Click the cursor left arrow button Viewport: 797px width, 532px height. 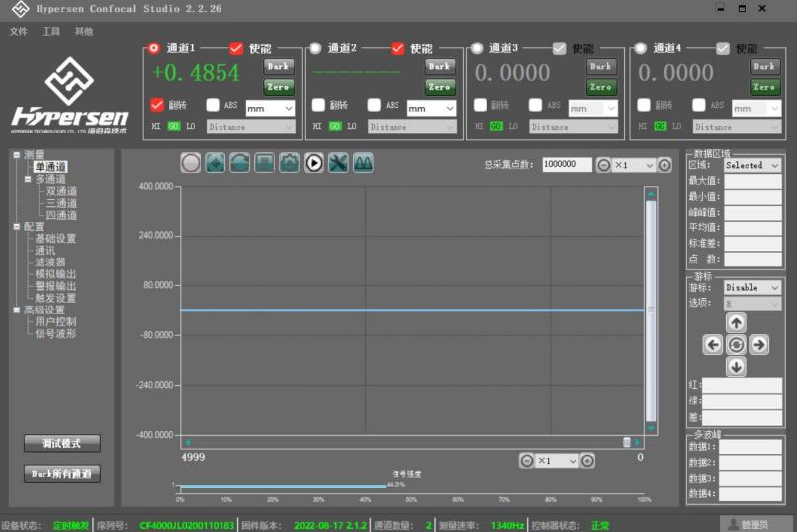(x=713, y=345)
